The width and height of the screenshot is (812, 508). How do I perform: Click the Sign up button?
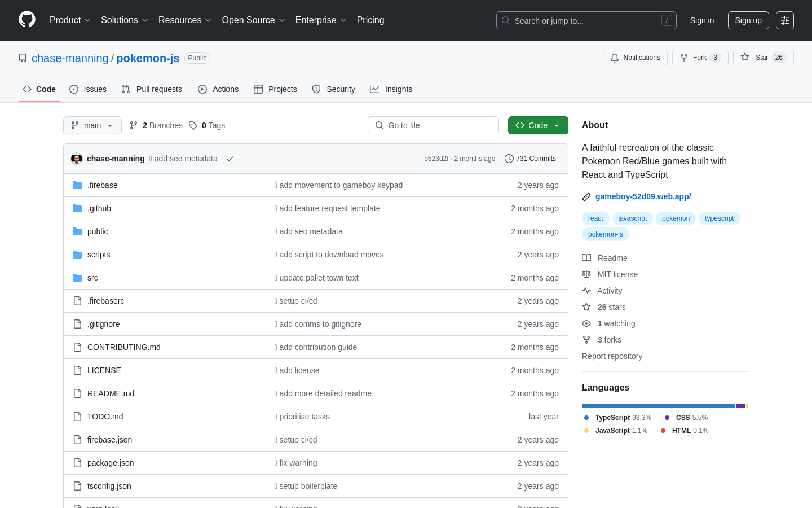coord(748,20)
